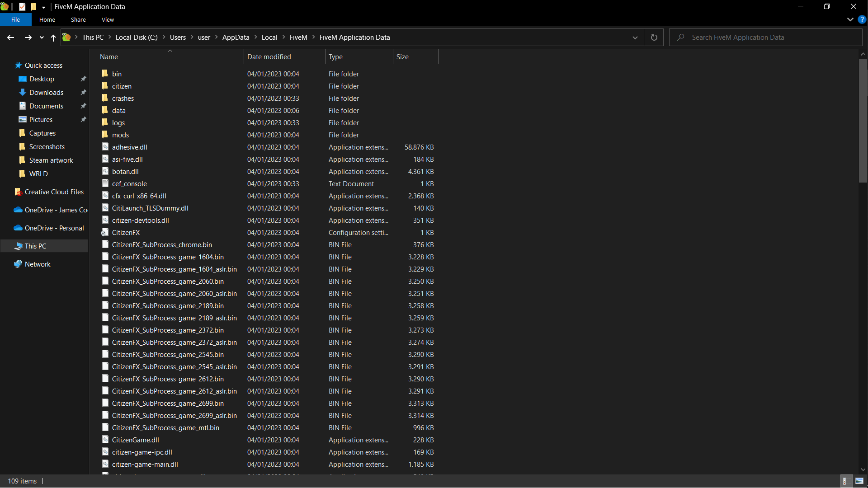Click the vertical scrollbar thumb

[x=863, y=121]
